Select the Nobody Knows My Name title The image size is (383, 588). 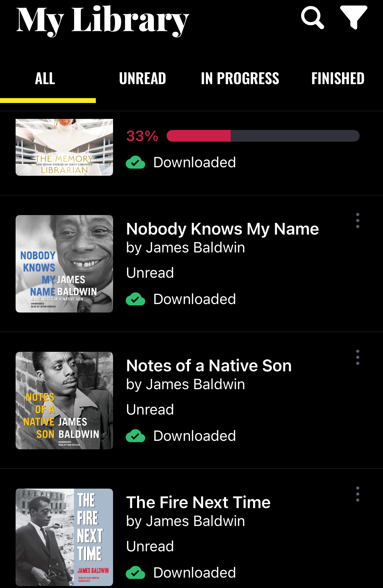click(223, 229)
